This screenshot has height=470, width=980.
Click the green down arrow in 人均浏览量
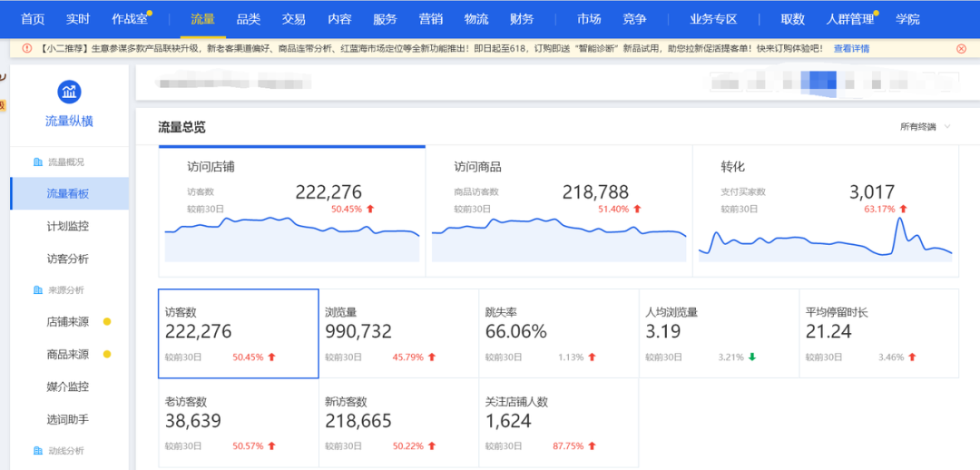752,357
